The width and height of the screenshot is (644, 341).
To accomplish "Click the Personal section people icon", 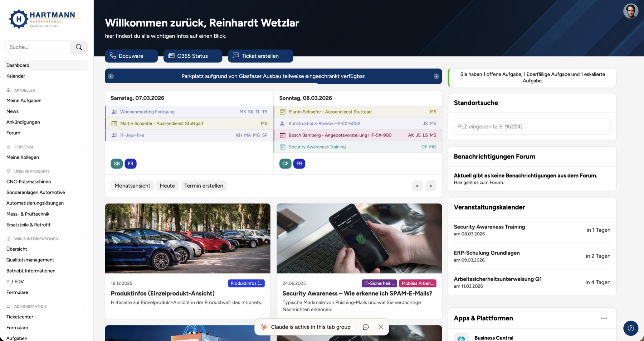I will point(8,147).
